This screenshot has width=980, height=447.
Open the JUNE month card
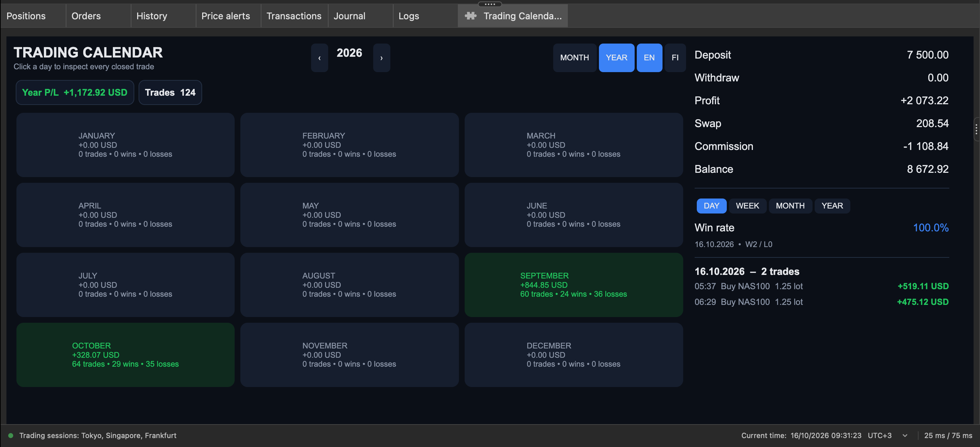click(x=574, y=215)
